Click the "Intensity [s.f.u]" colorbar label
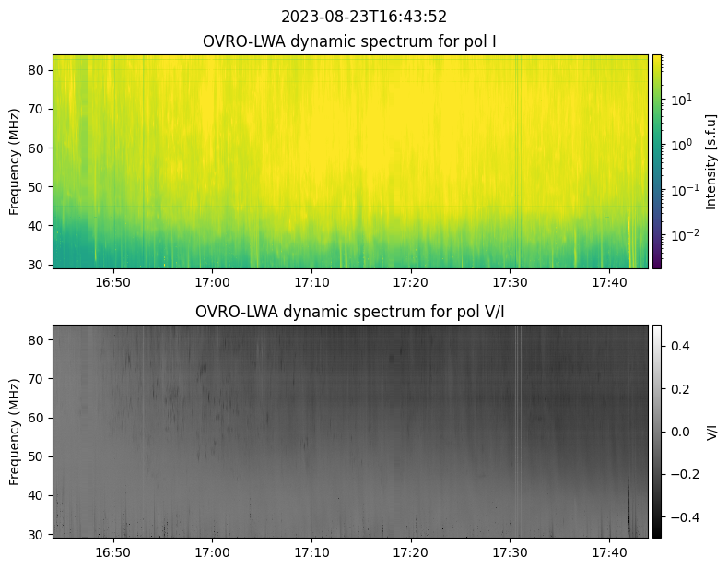Viewport: 728px width, 569px height. tap(710, 161)
